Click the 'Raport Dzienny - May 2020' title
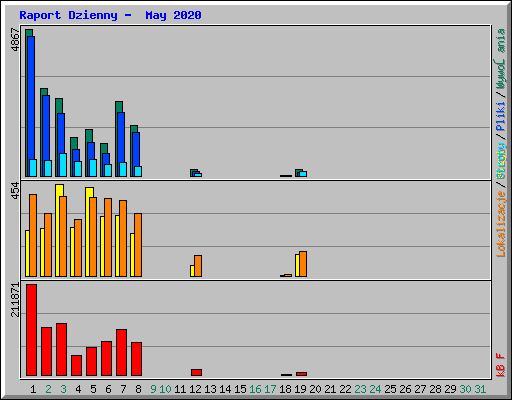The height and width of the screenshot is (400, 512). click(110, 15)
